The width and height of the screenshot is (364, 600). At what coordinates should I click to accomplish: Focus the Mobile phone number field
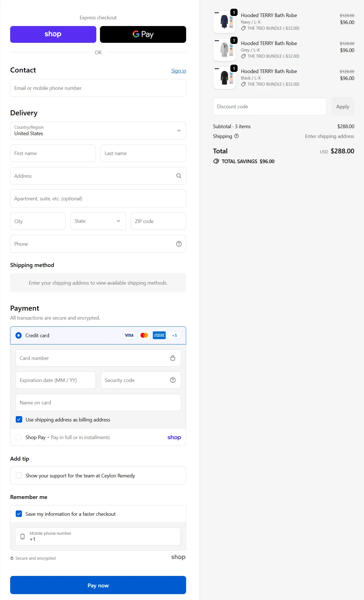coord(98,536)
